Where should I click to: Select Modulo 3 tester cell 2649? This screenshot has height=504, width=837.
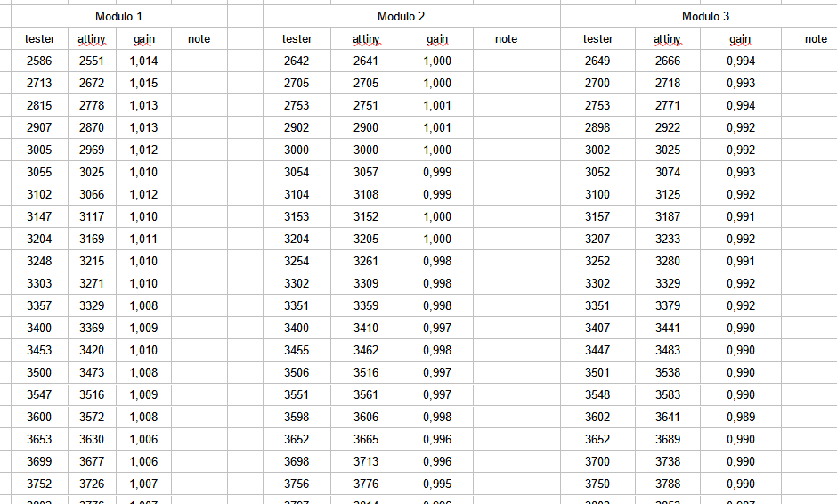point(597,61)
